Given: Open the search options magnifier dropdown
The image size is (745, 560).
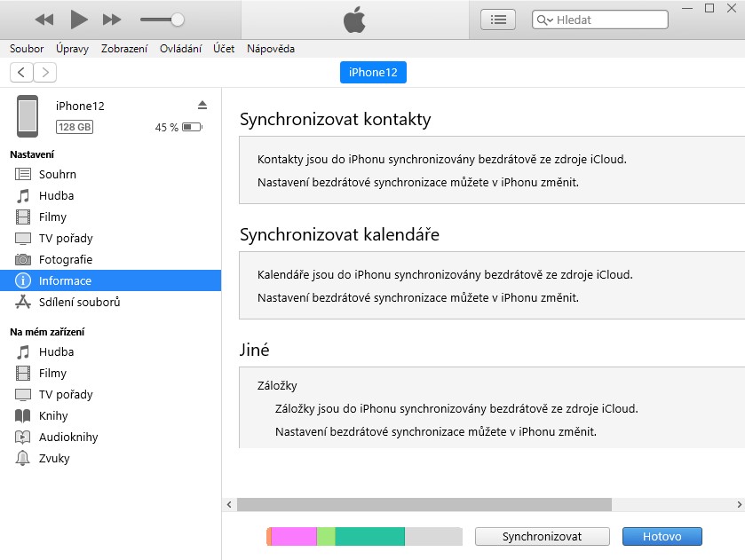Looking at the screenshot, I should coord(544,20).
